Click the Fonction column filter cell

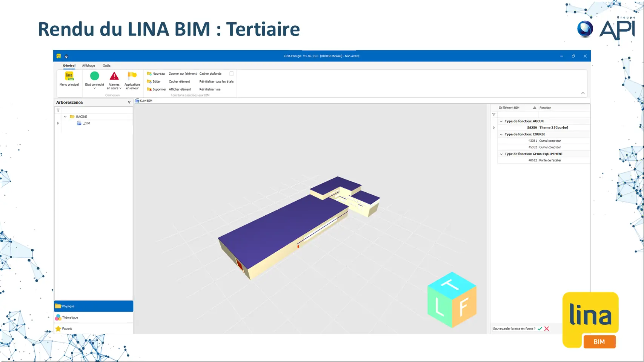coord(563,115)
